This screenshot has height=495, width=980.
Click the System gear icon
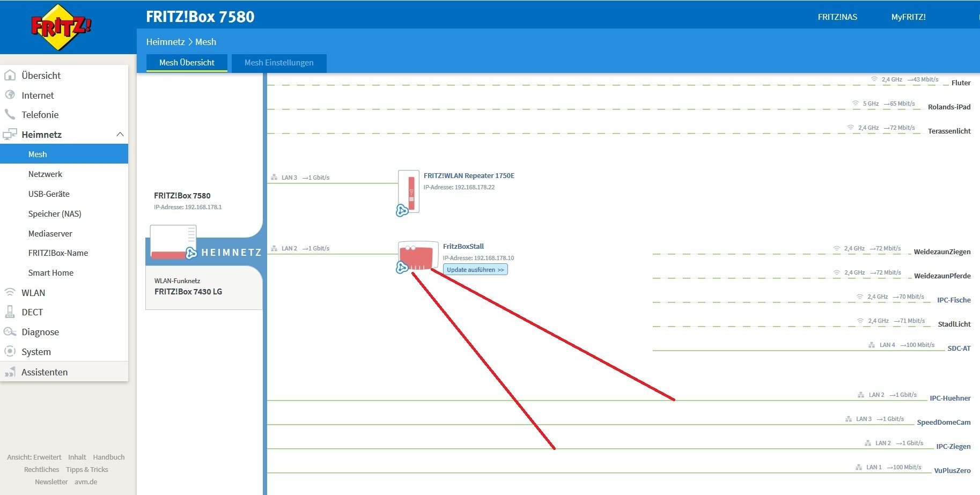click(x=10, y=351)
